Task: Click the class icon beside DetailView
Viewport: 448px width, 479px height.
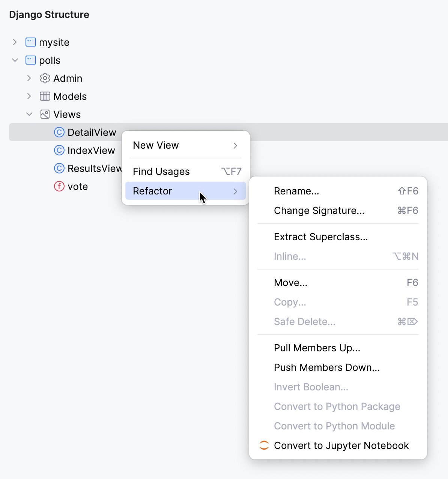Action: [59, 132]
